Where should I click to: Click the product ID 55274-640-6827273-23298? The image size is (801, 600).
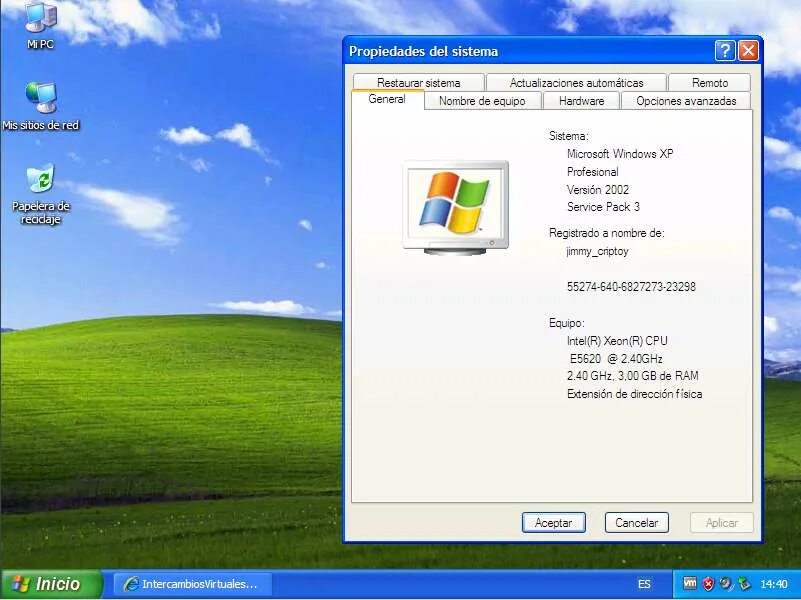coord(631,287)
